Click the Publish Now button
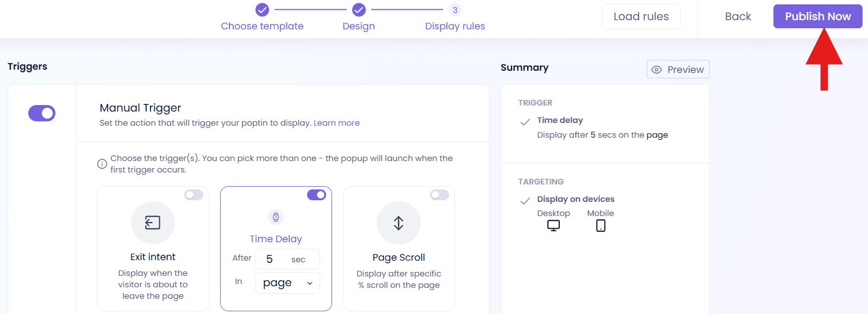 [x=817, y=16]
